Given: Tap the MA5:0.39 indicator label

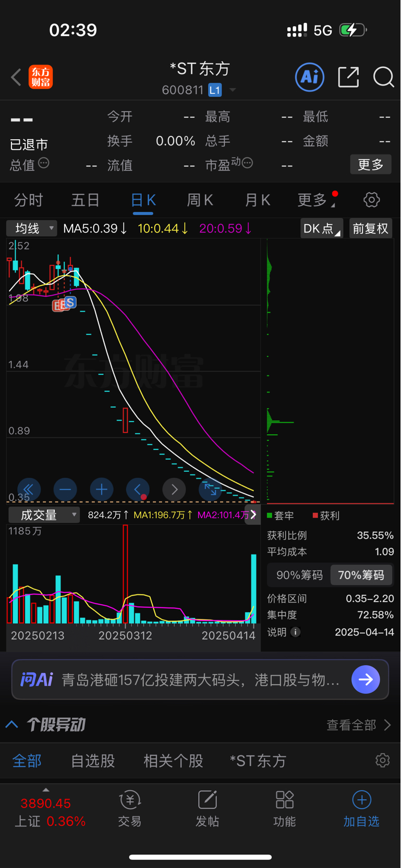Looking at the screenshot, I should point(95,228).
